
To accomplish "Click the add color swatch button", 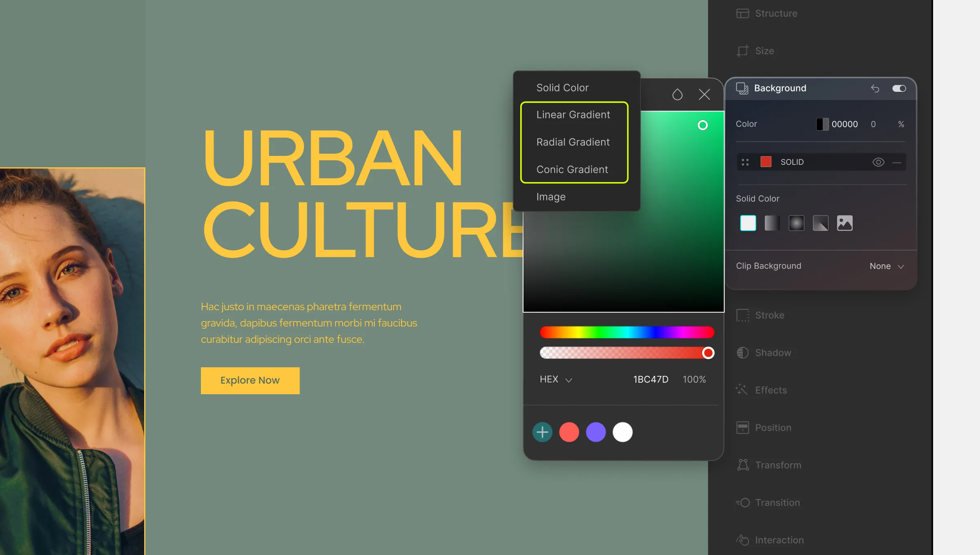I will point(543,431).
